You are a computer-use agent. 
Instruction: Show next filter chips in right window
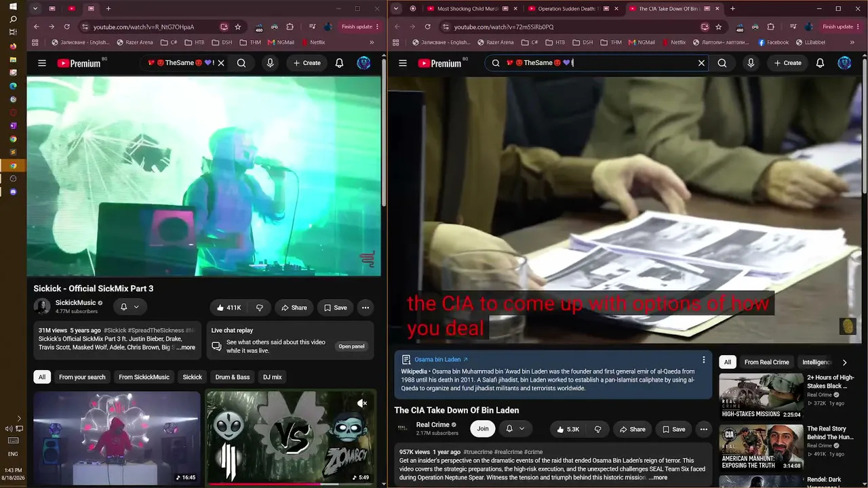tap(844, 362)
